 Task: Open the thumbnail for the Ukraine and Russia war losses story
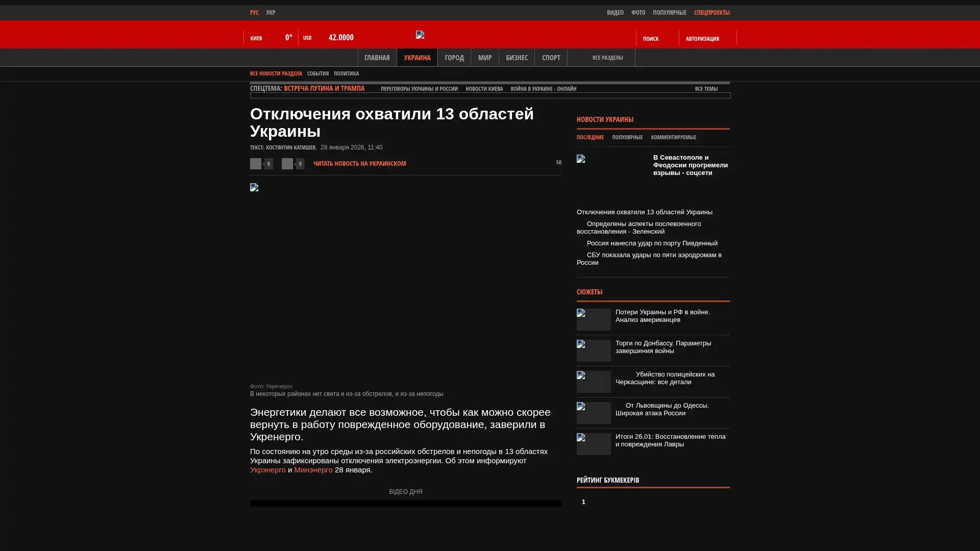tap(594, 319)
